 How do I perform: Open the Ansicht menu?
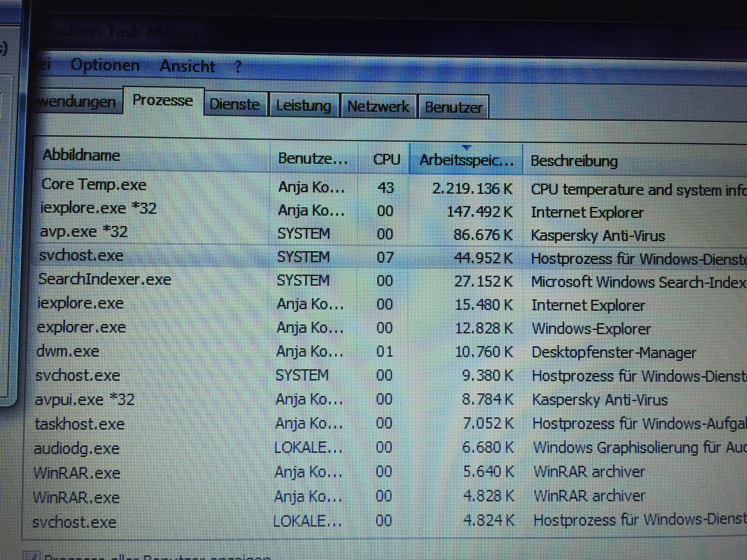tap(187, 66)
